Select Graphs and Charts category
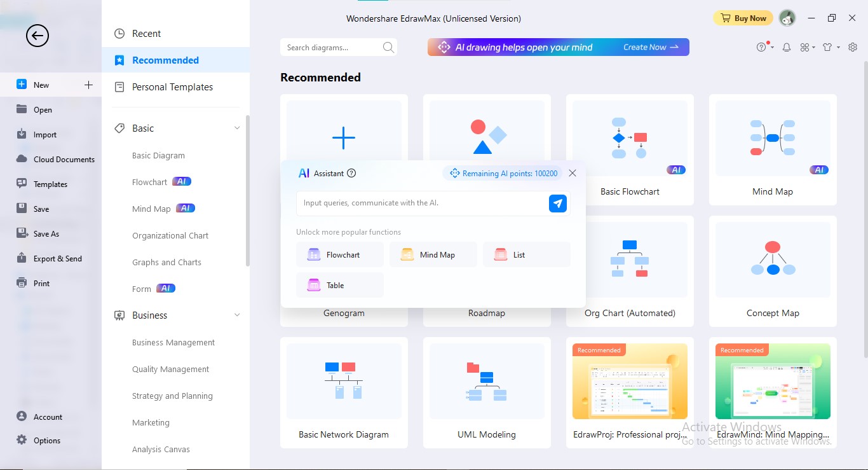This screenshot has width=868, height=470. click(166, 262)
